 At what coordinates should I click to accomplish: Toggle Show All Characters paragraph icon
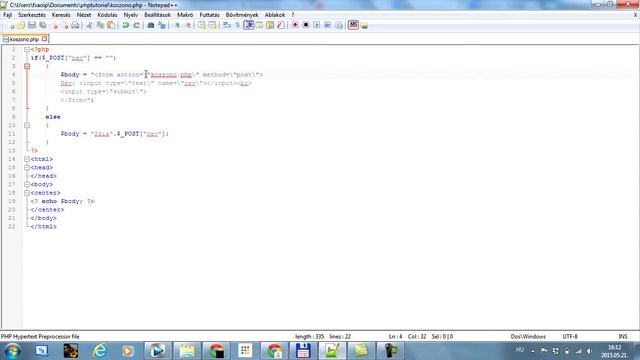238,25
